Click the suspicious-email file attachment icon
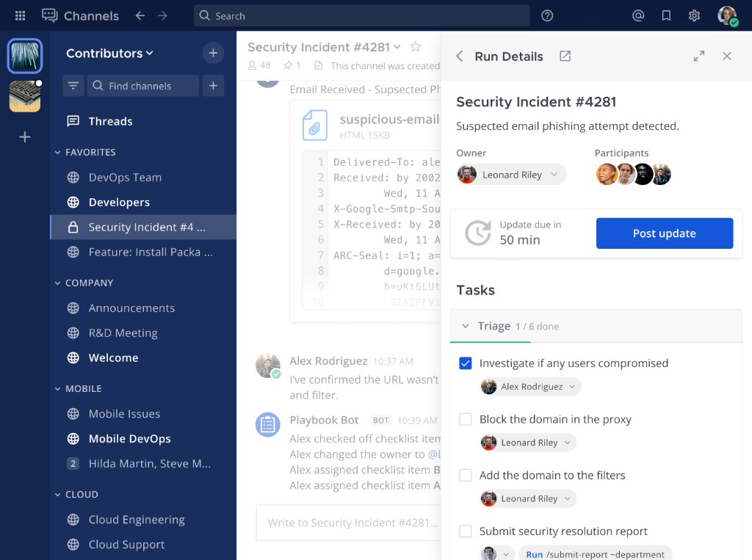Image resolution: width=752 pixels, height=560 pixels. point(315,125)
